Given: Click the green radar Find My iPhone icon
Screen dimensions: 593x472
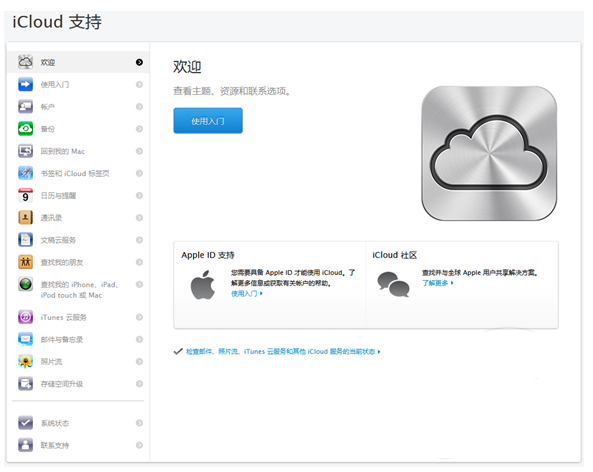Looking at the screenshot, I should tap(25, 284).
